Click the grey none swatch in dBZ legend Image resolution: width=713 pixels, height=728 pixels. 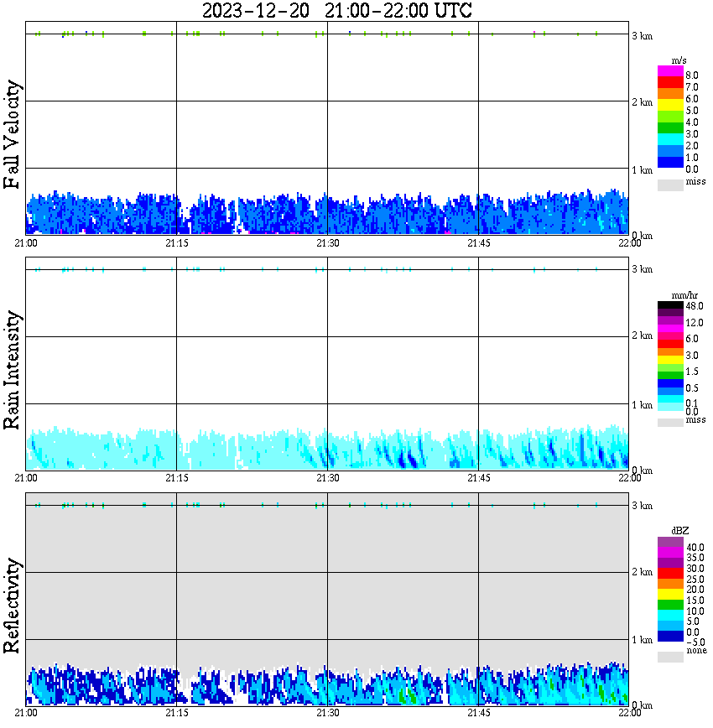(x=671, y=657)
